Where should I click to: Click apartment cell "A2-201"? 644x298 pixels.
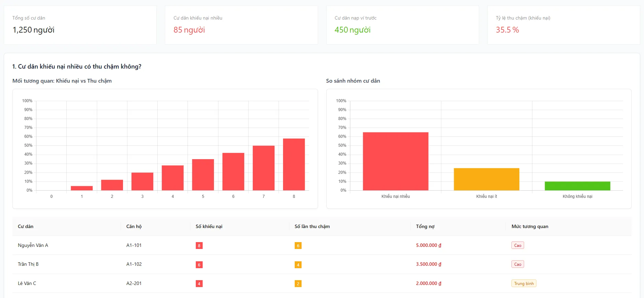pyautogui.click(x=134, y=283)
